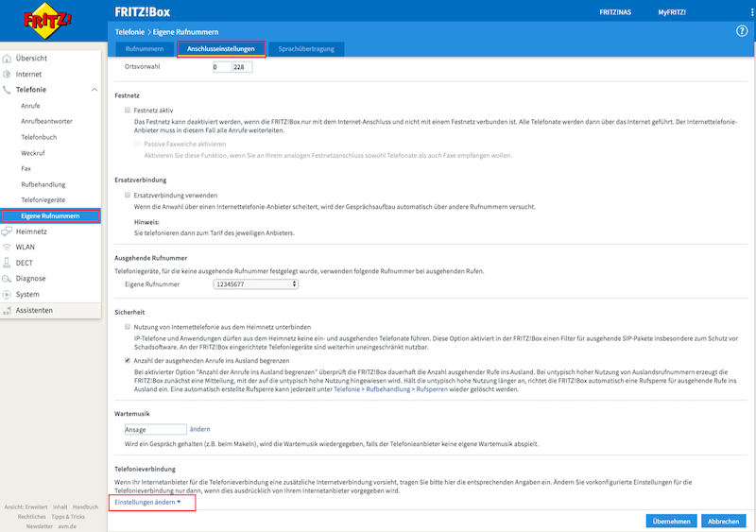Enable Ersatzverbindung verwenden checkbox
The height and width of the screenshot is (532, 756).
click(128, 195)
